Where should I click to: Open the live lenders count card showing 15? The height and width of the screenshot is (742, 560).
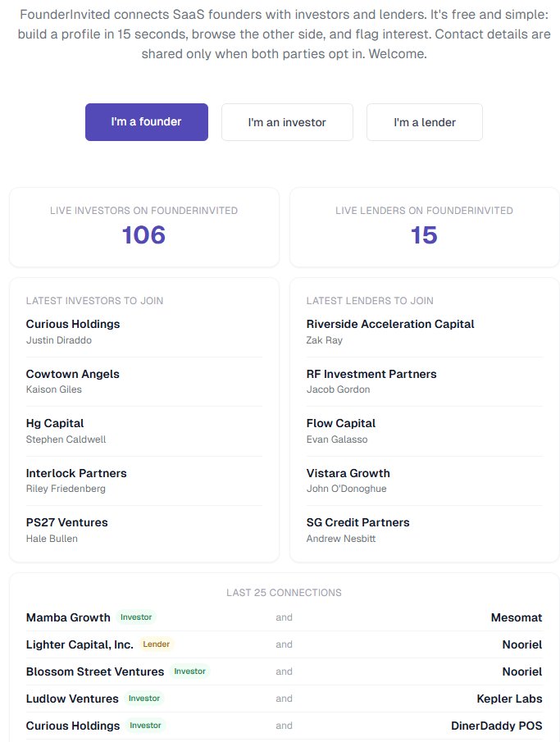[x=424, y=227]
